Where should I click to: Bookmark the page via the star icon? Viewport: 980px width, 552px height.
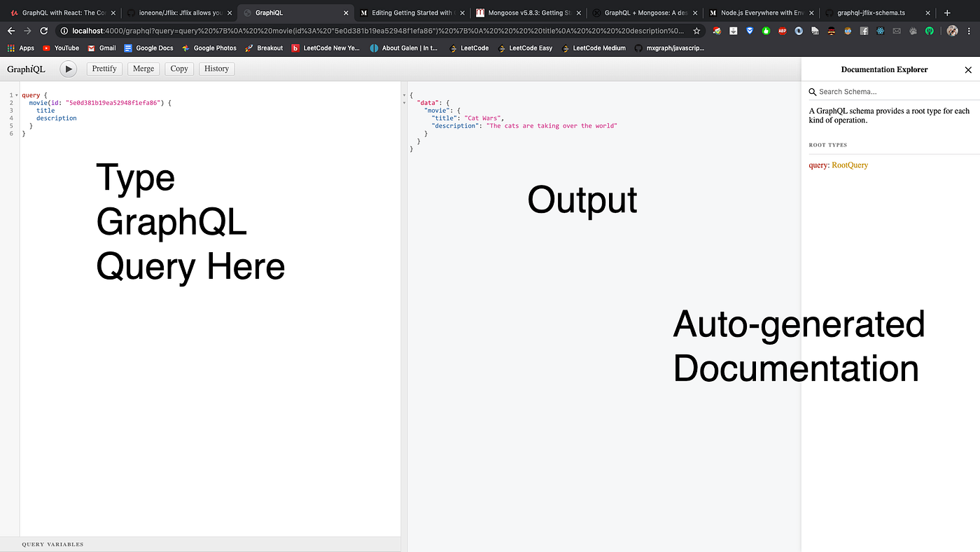[696, 30]
